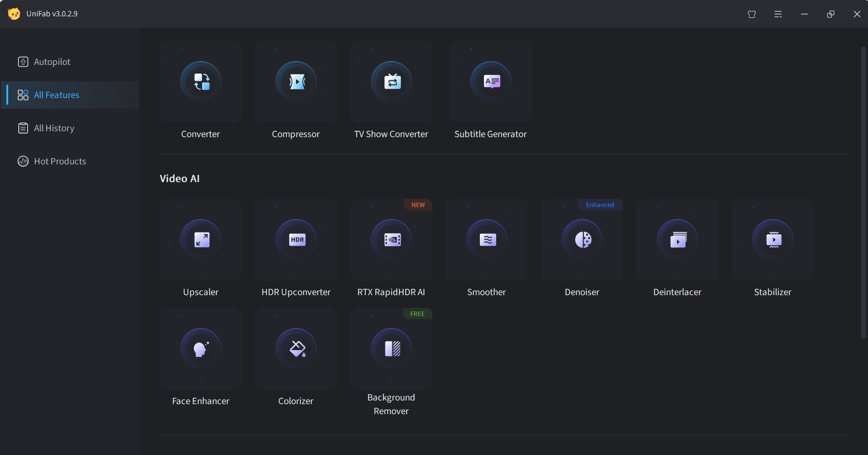Select the Subtitle Generator icon
Viewport: 868px width, 455px height.
491,82
